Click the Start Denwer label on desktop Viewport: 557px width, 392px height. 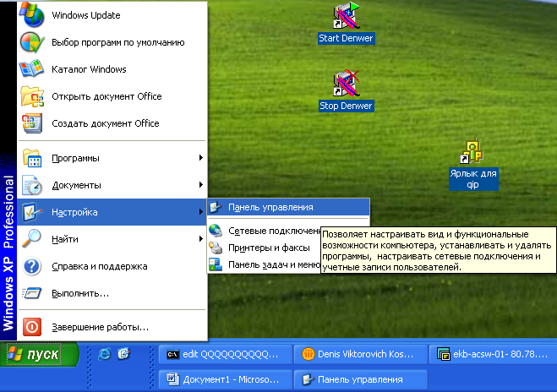pos(346,38)
